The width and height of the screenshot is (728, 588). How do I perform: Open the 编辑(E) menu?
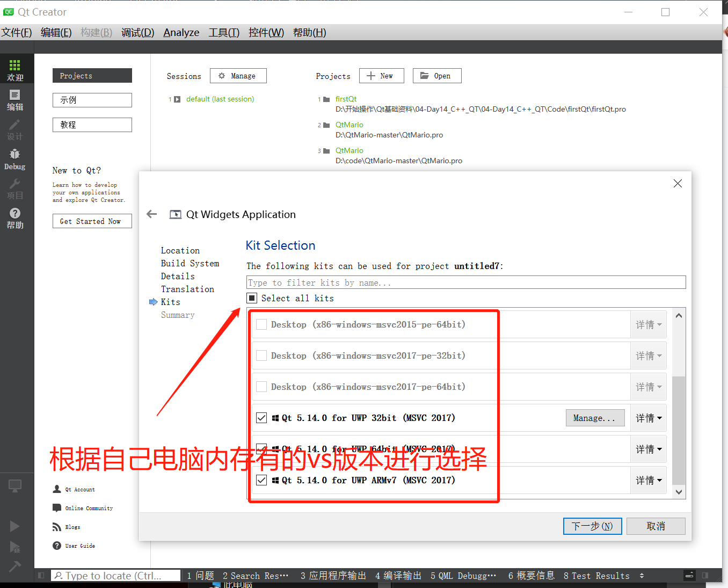(56, 32)
